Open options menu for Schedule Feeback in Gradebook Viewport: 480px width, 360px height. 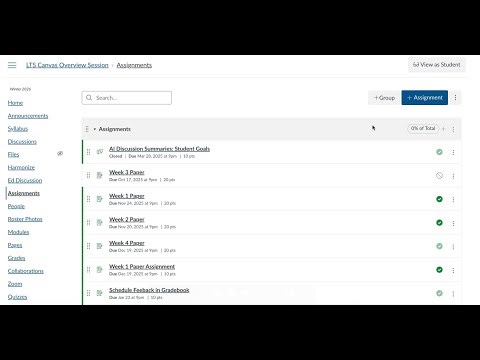[453, 294]
